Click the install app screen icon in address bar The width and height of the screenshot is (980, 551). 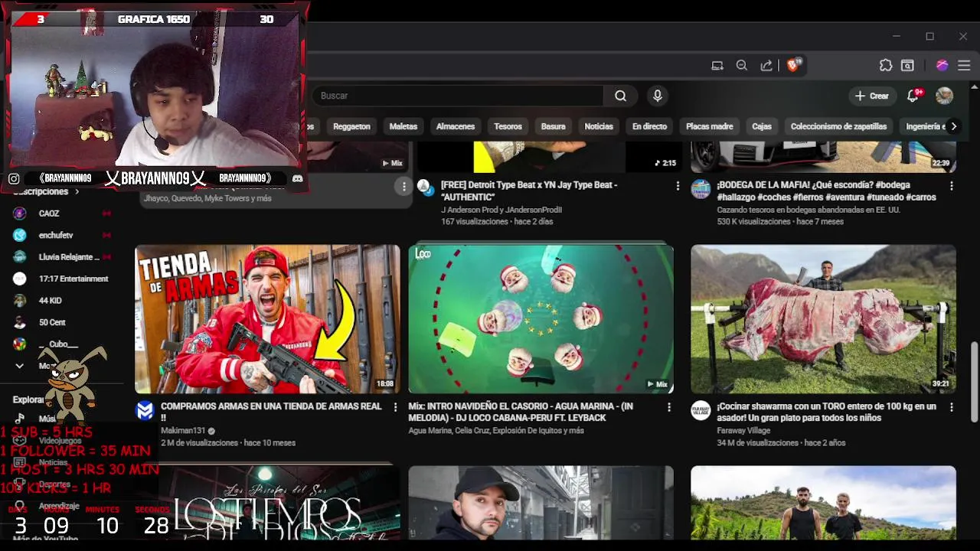point(717,65)
